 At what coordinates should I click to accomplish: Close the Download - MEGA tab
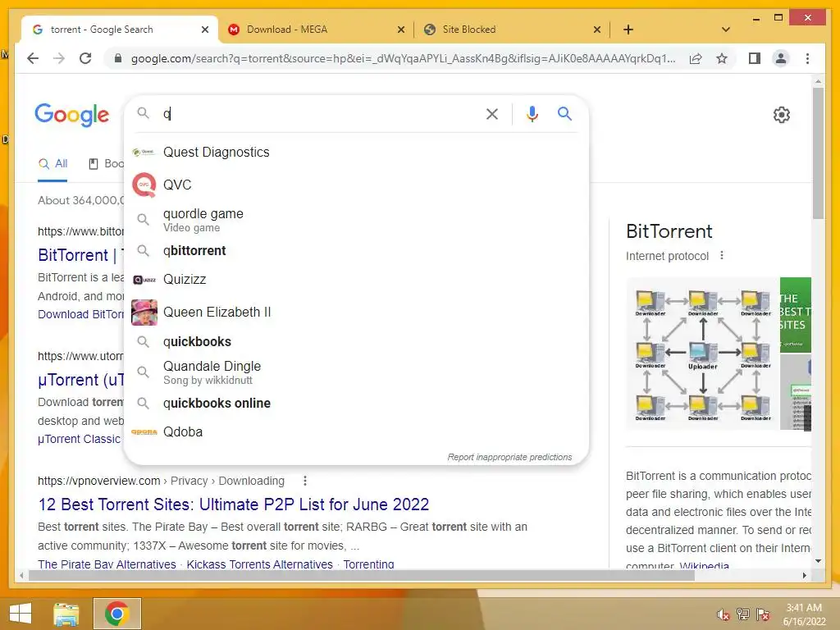400,30
